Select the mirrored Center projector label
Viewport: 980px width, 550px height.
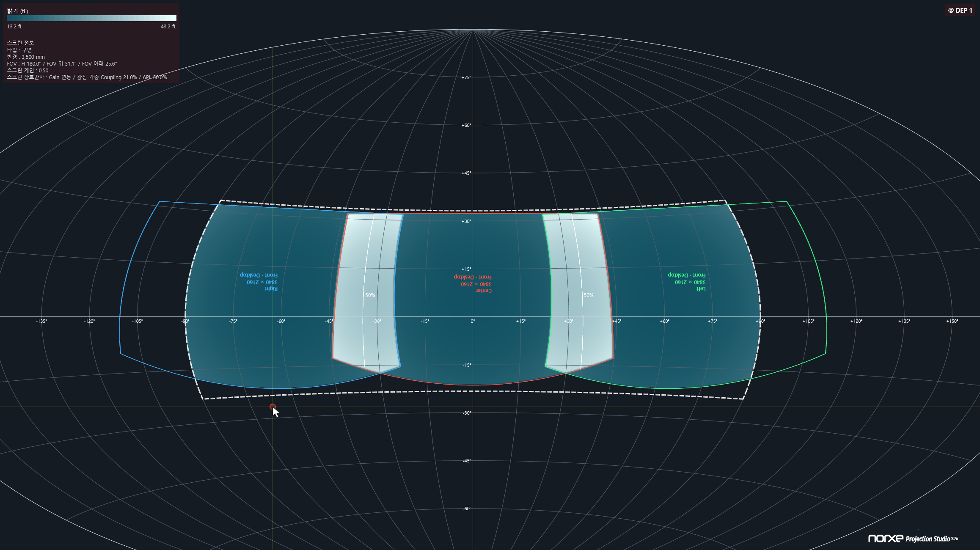pyautogui.click(x=473, y=284)
